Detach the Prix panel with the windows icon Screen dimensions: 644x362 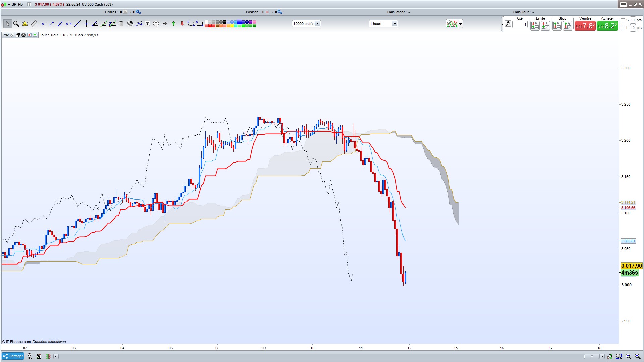coord(18,35)
